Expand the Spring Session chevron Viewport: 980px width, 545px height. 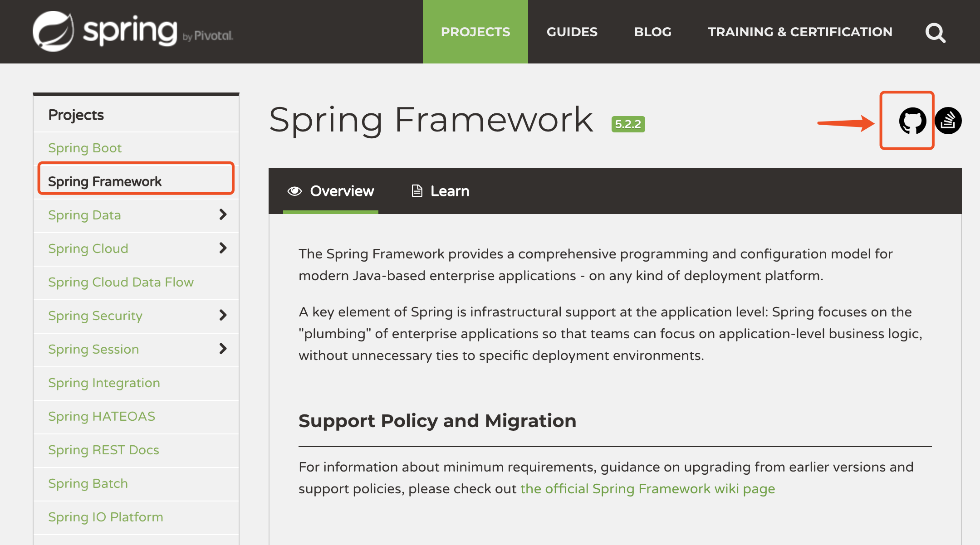pos(223,349)
